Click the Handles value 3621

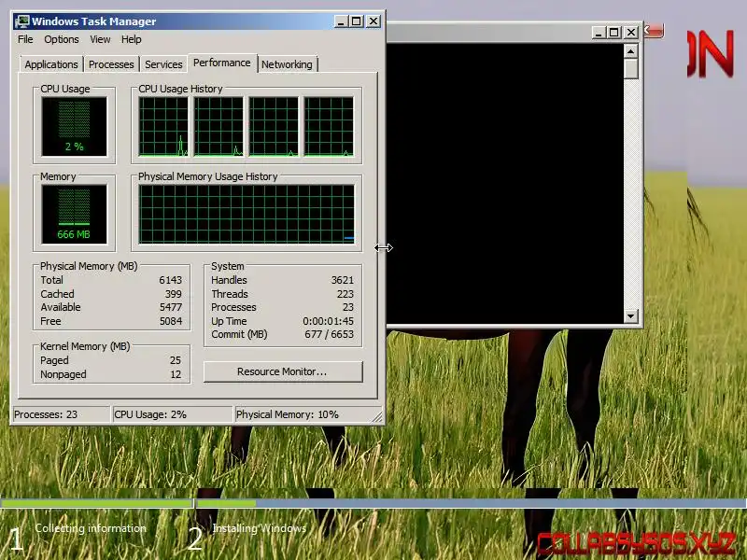pos(343,280)
